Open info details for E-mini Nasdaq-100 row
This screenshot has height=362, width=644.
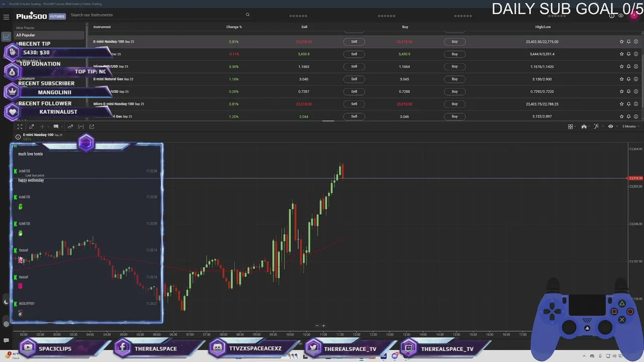point(635,42)
